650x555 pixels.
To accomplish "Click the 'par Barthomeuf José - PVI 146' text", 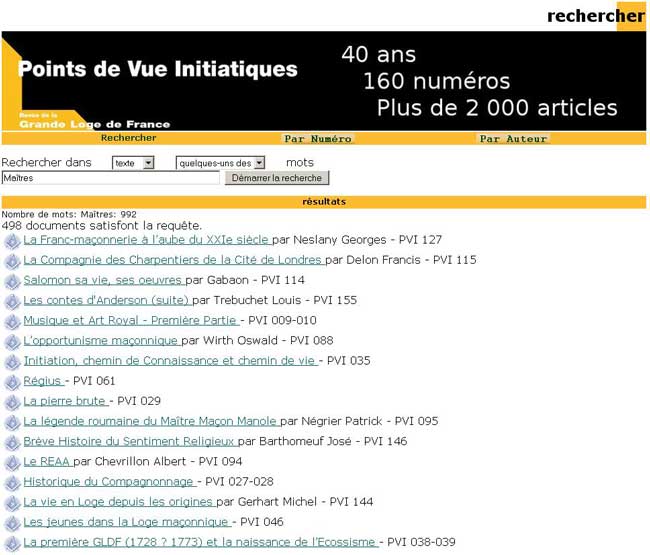I will [x=323, y=441].
